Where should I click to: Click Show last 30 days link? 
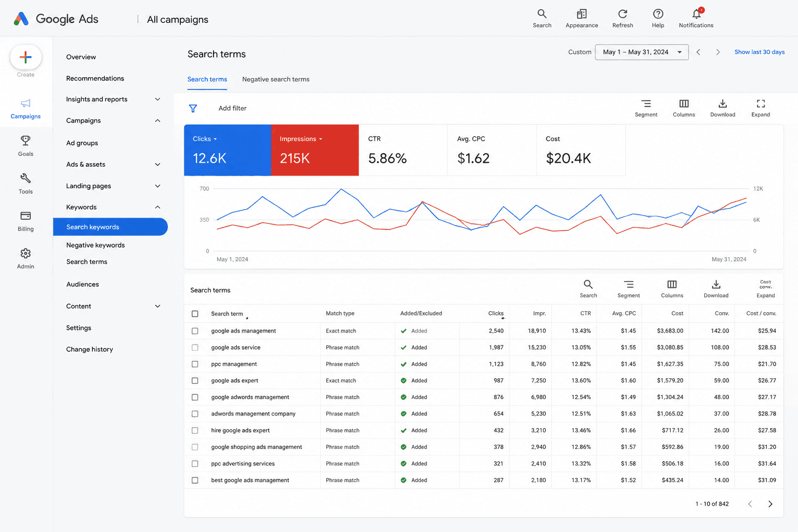tap(760, 52)
